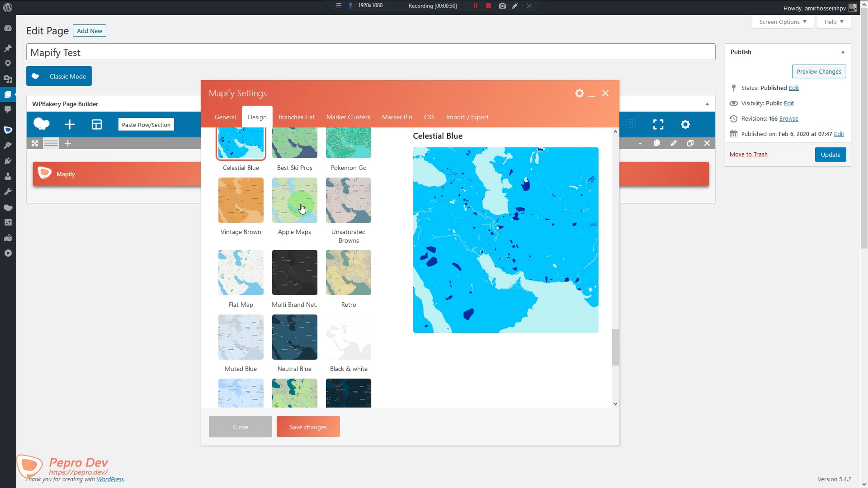Open the Dashboard icon in sidebar

tap(8, 28)
